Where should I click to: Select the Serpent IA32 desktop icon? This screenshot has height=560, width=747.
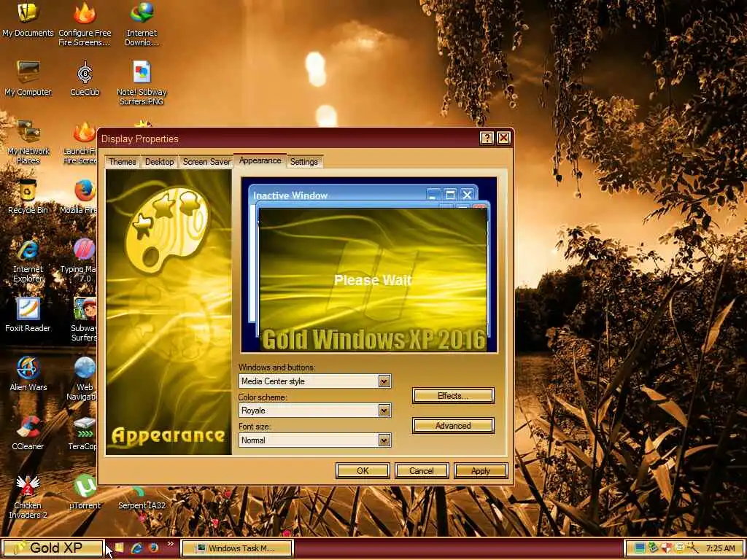tap(142, 498)
